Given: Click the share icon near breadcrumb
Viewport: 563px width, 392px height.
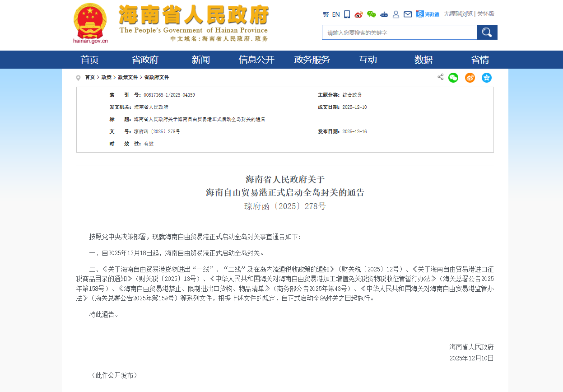Looking at the screenshot, I should 440,77.
